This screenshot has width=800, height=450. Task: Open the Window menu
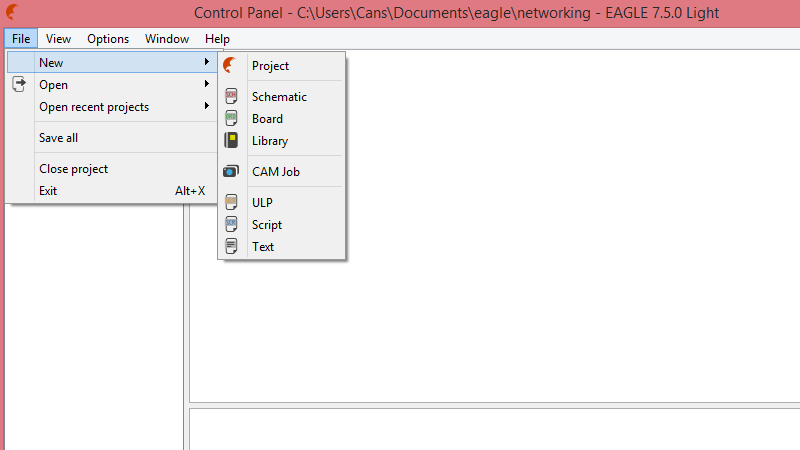[167, 39]
